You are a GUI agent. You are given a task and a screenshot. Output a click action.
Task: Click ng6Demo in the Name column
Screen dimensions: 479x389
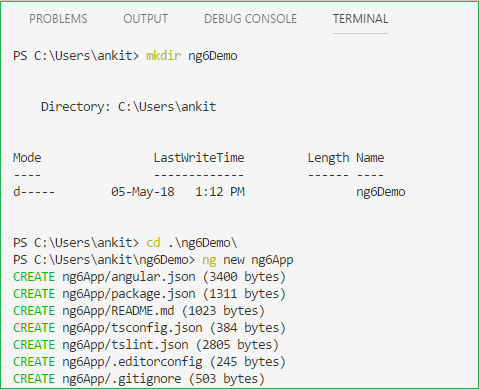[381, 192]
